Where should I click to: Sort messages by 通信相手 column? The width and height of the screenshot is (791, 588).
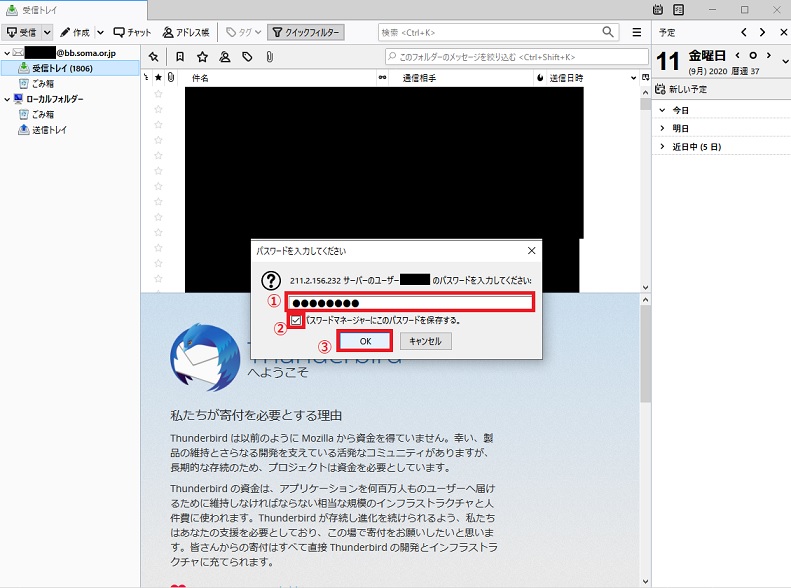(x=419, y=78)
